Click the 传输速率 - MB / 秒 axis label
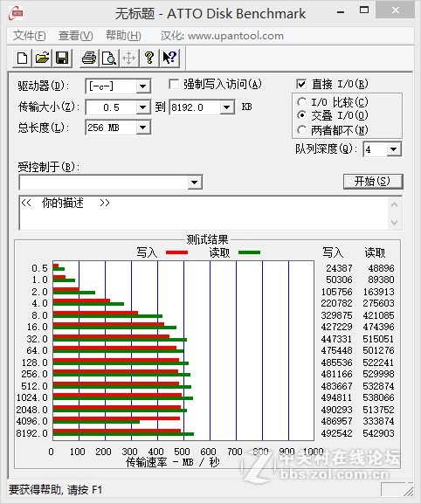 [173, 463]
